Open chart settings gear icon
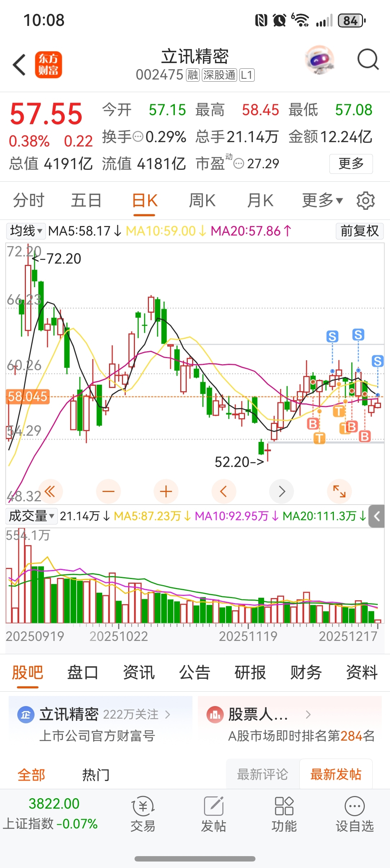Viewport: 390px width, 868px height. (x=366, y=200)
